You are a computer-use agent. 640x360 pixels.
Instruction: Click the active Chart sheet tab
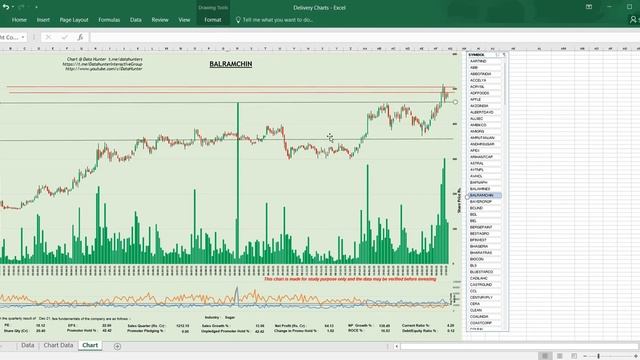(90, 345)
